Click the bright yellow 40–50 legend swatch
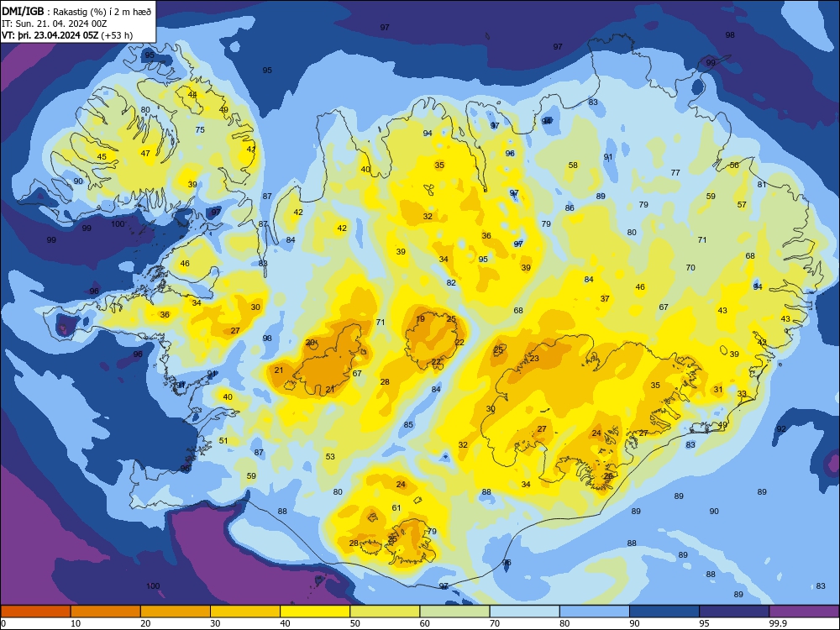This screenshot has width=840, height=630. pos(315,612)
